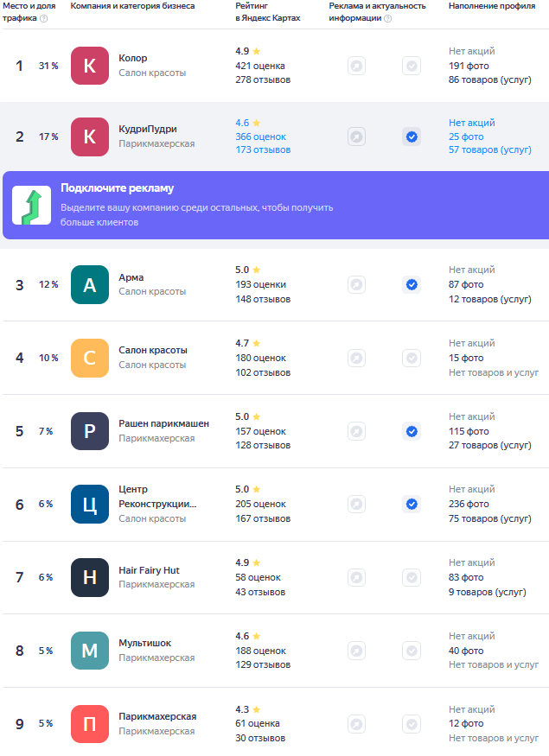The width and height of the screenshot is (549, 756).
Task: Click the advertising status icon for Салон красоты
Action: (356, 358)
